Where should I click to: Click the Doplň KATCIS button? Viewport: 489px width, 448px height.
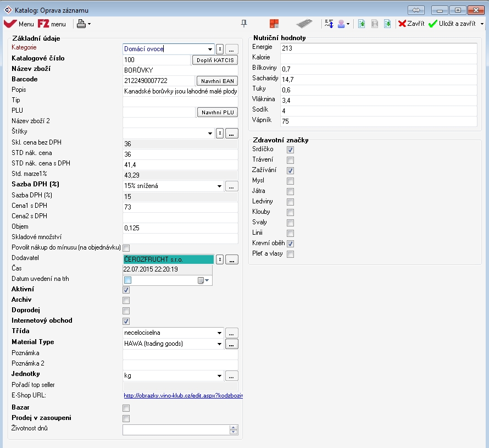tap(215, 60)
